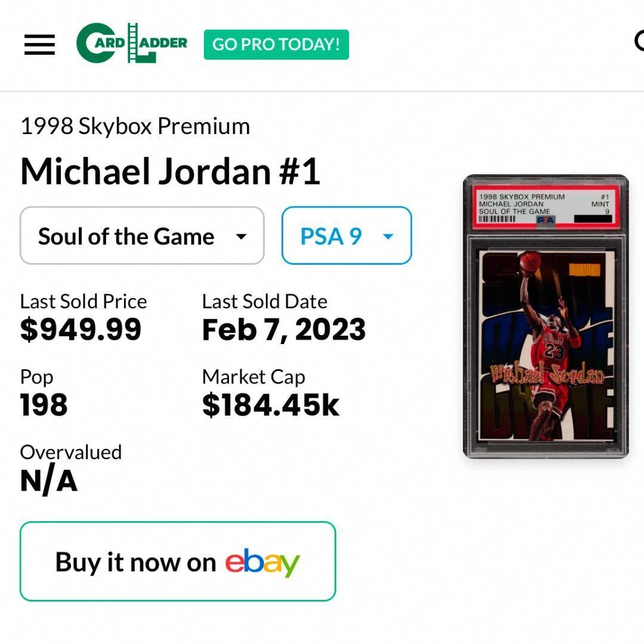Click the Feb 7, 2023 sold date
This screenshot has width=644, height=644.
coord(284,330)
